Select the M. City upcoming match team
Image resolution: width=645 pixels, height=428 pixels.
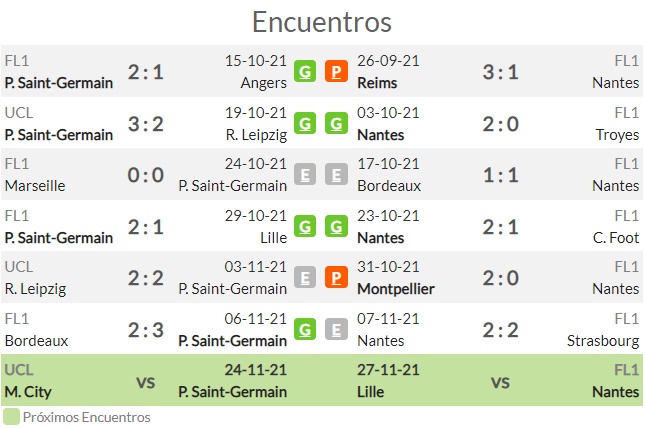click(28, 392)
